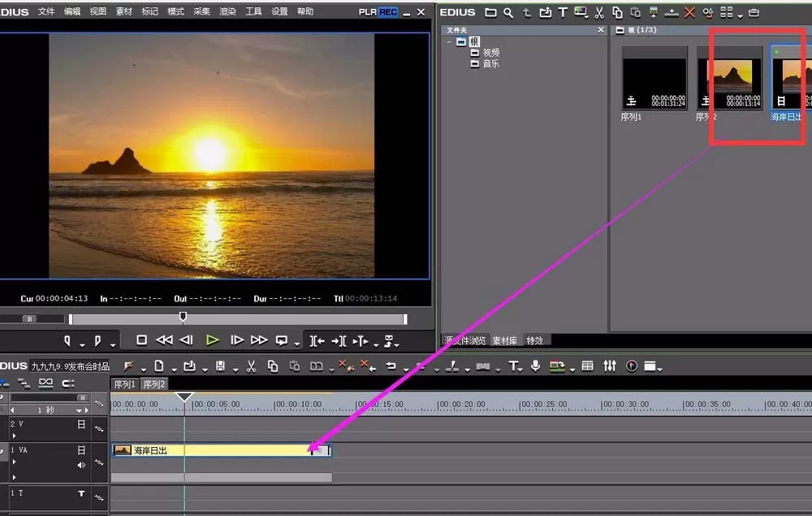Toggle the T title icon on 1 T track

[81, 493]
